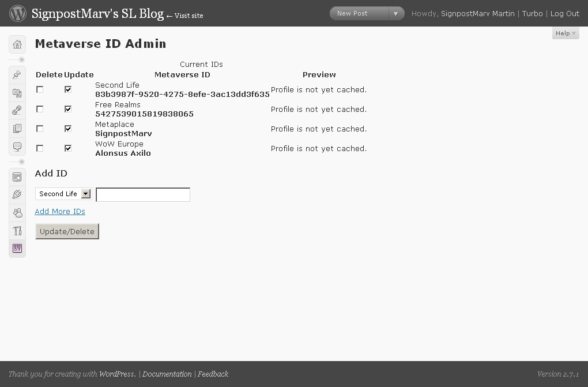Click the Metaverse ID column header
Image resolution: width=588 pixels, height=387 pixels.
182,75
